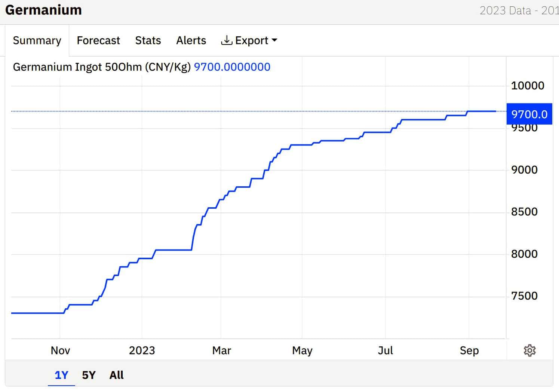Image resolution: width=559 pixels, height=392 pixels.
Task: Select the All time range
Action: [x=116, y=375]
